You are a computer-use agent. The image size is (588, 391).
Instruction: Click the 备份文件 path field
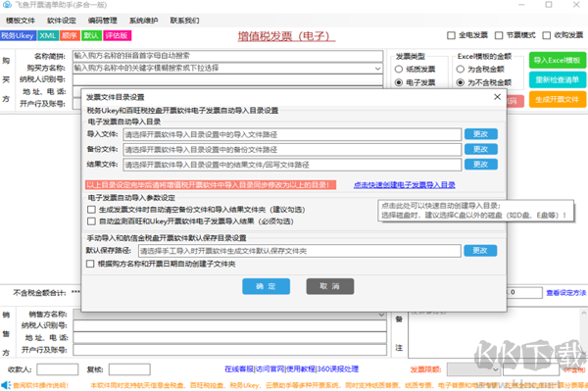292,150
